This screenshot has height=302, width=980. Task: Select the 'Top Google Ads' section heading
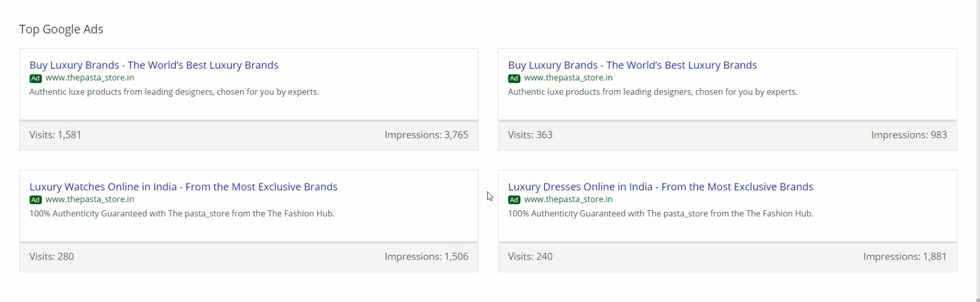[x=61, y=30]
